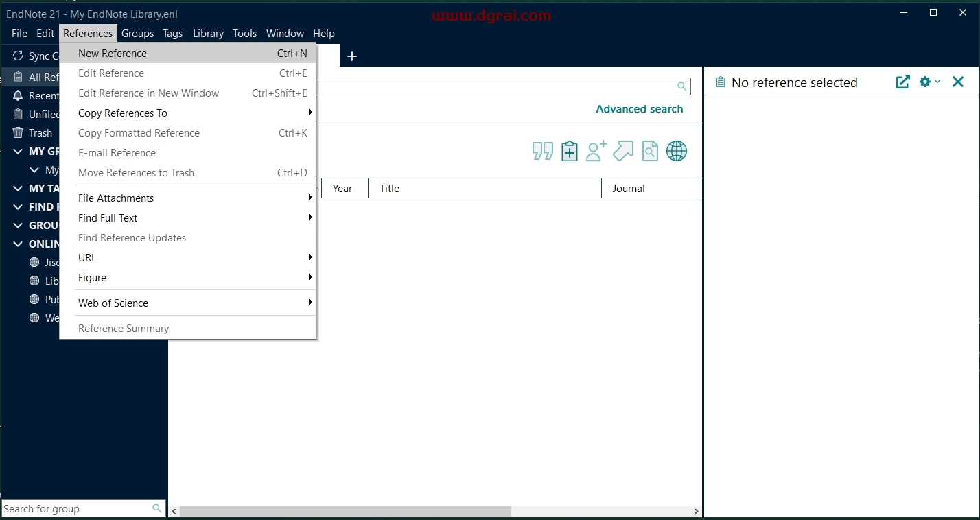Click the Sync Configuration icon in sidebar

[18, 56]
